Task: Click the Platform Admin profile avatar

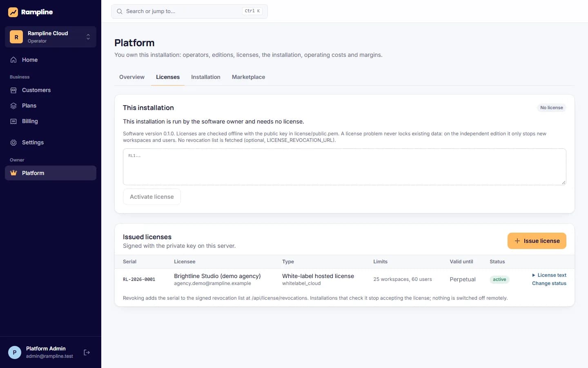Action: point(15,352)
